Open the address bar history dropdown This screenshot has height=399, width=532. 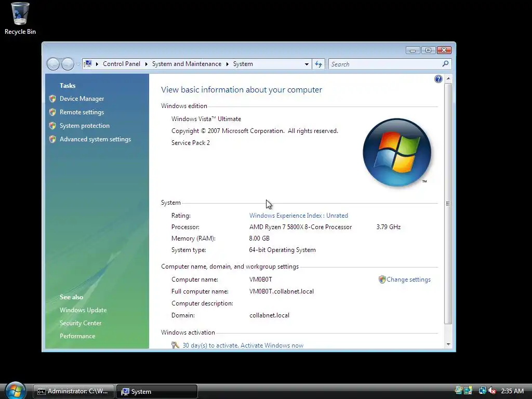coord(307,64)
